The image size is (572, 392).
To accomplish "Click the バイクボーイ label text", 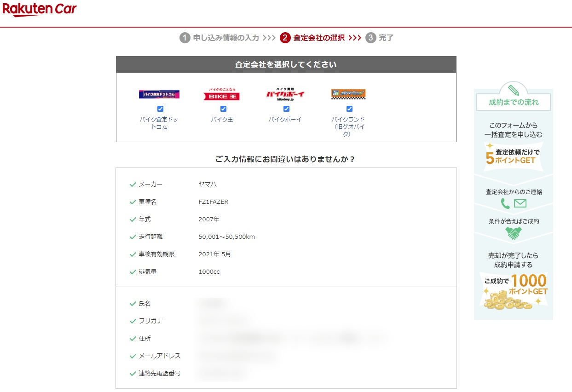I will tap(285, 120).
